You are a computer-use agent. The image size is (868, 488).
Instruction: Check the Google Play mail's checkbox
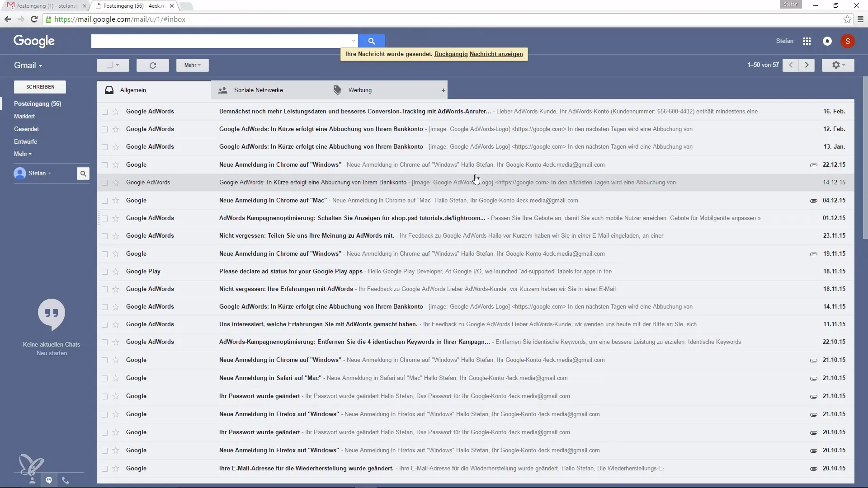point(104,272)
